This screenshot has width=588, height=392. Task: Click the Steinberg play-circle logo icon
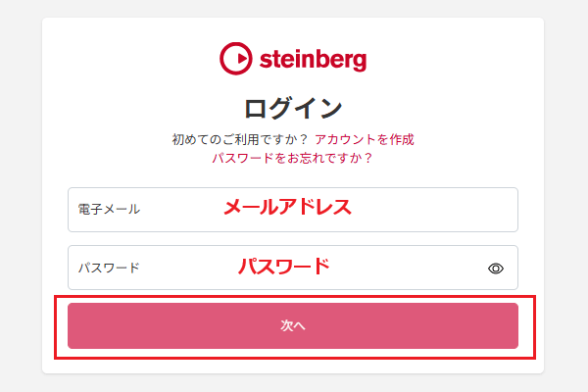click(236, 59)
